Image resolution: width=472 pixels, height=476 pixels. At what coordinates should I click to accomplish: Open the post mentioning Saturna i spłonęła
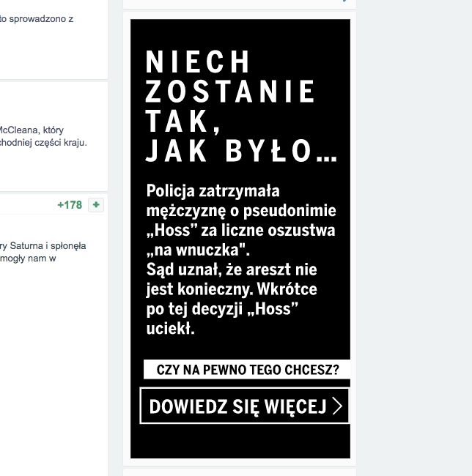(43, 246)
